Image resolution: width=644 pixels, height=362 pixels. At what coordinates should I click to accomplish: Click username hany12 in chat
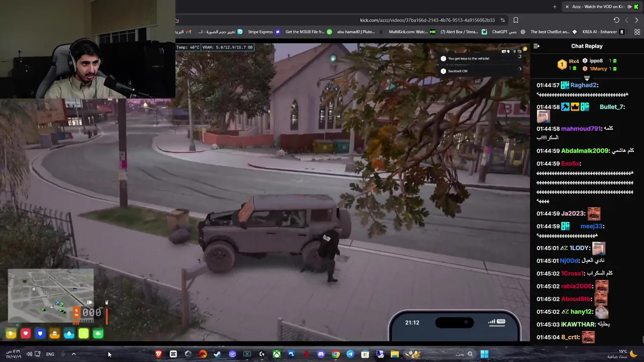[581, 312]
